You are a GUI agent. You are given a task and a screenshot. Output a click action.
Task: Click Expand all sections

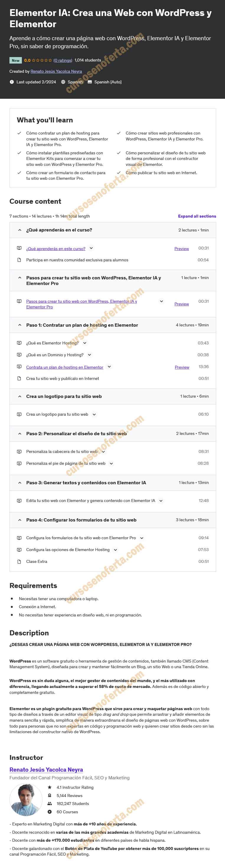197,216
